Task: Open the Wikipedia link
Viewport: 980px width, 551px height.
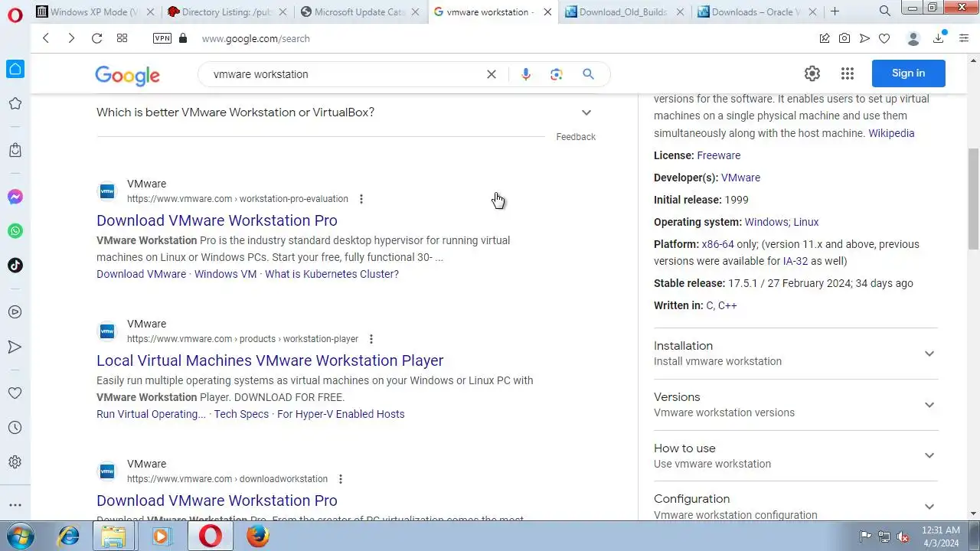Action: (891, 133)
